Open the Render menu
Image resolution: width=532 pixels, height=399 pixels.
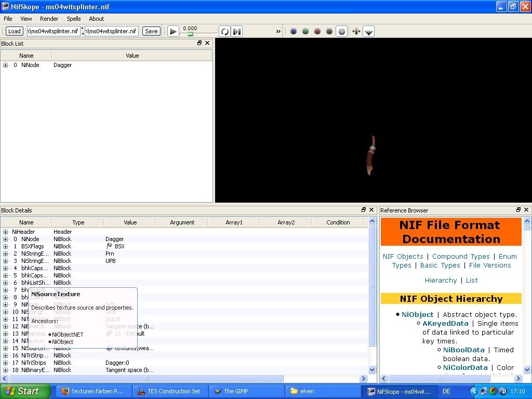49,19
